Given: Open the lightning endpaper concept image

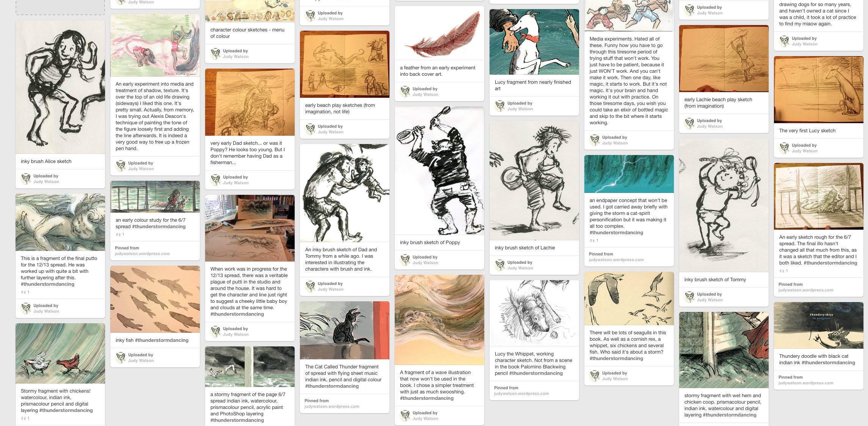Looking at the screenshot, I should point(629,174).
